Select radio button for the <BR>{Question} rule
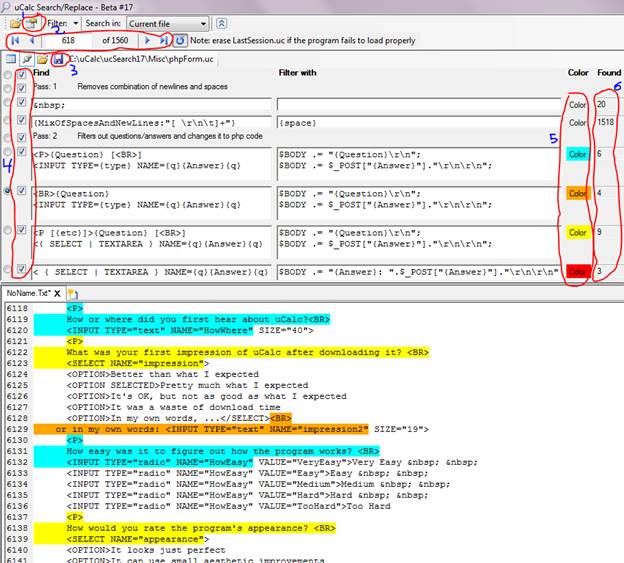The width and height of the screenshot is (624, 563). (9, 190)
